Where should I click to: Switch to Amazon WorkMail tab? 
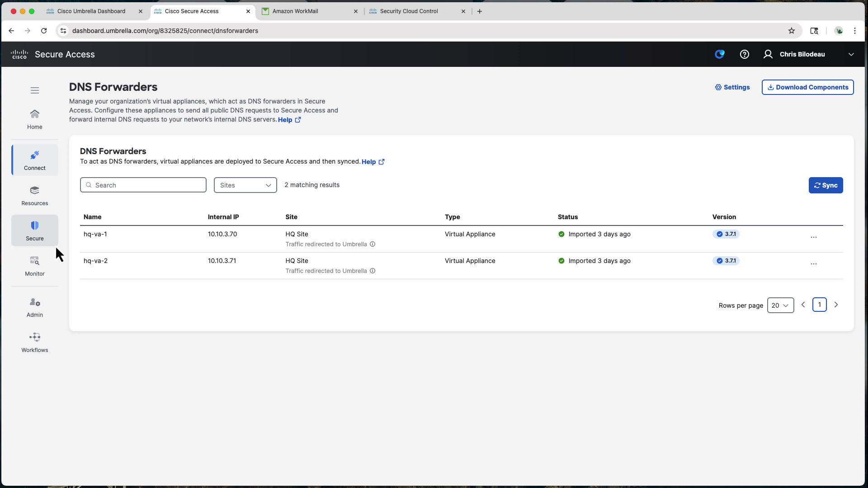tap(295, 11)
